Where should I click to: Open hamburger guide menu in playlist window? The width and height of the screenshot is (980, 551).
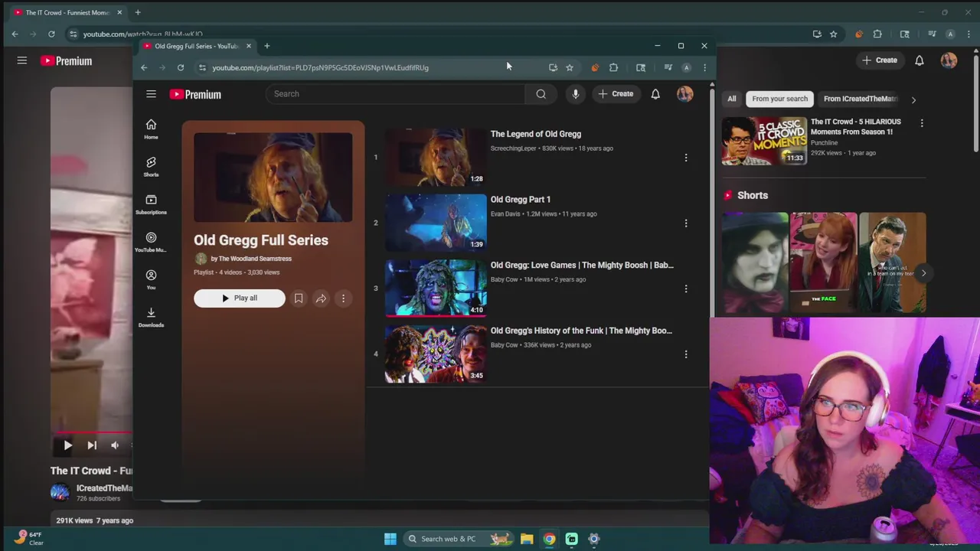pyautogui.click(x=151, y=94)
